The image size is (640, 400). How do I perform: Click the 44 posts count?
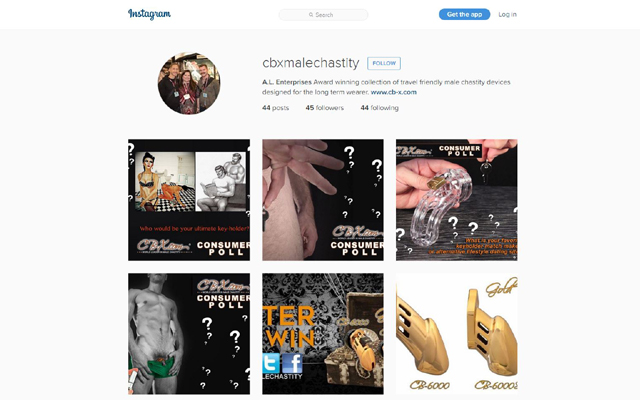(x=276, y=108)
